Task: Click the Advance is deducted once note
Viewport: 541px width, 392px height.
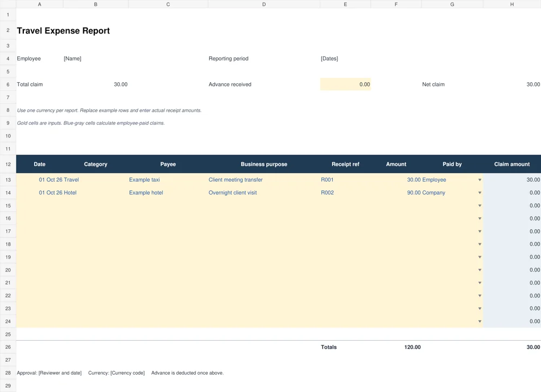Action: point(187,373)
